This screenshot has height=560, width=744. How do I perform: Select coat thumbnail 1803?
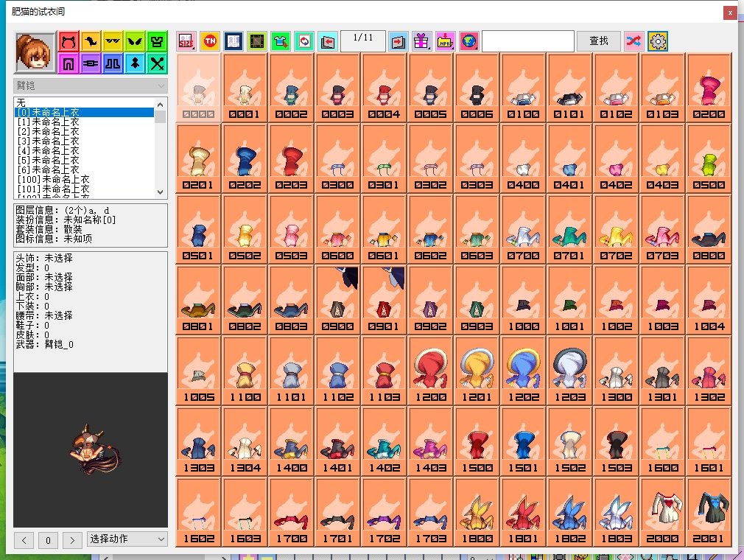(616, 512)
